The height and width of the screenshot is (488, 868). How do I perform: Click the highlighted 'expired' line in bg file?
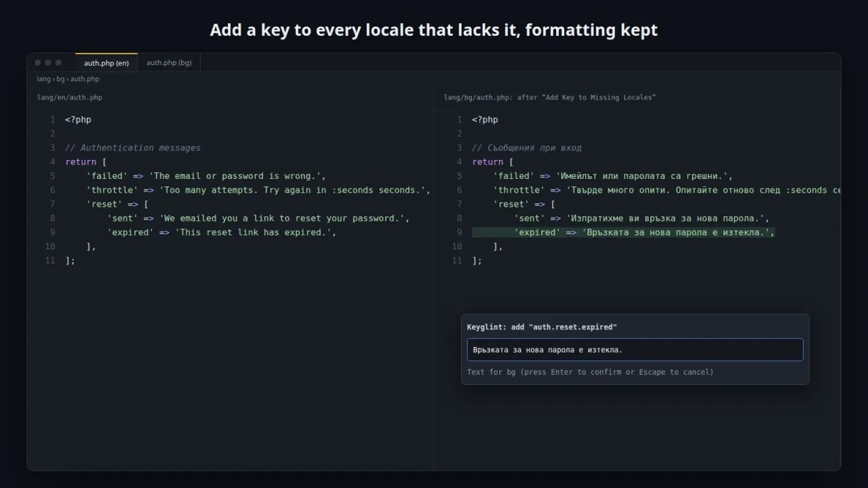click(623, 232)
